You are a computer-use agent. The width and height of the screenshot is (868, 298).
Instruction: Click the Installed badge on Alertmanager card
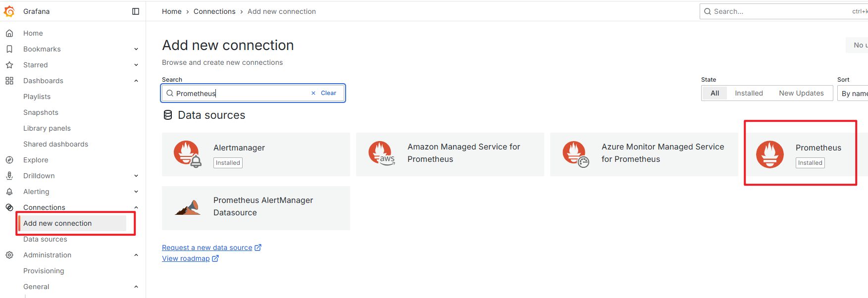coord(228,163)
